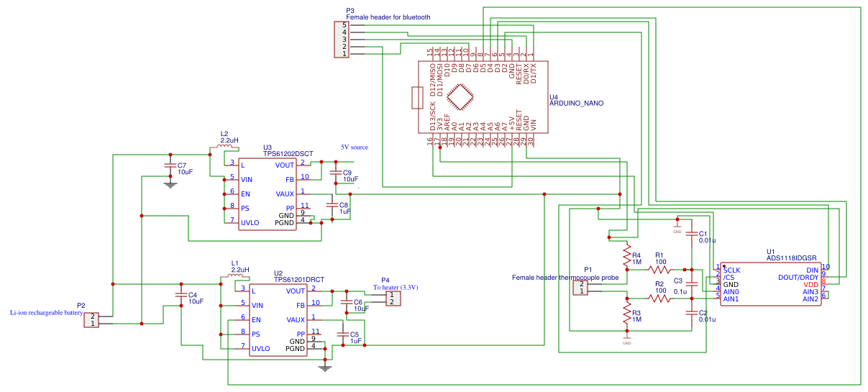Viewport: 868px width, 392px height.
Task: Select the C3 0.1u capacitor
Action: point(691,284)
